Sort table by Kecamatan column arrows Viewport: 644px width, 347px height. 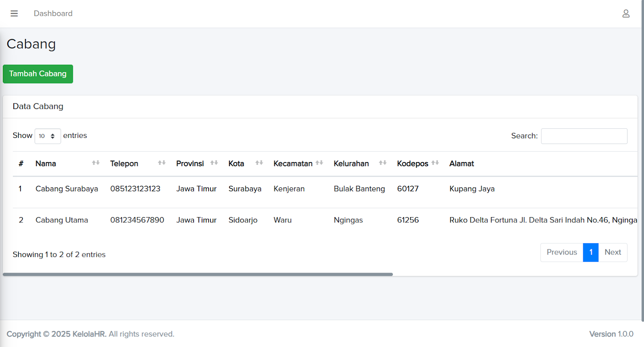pos(319,163)
